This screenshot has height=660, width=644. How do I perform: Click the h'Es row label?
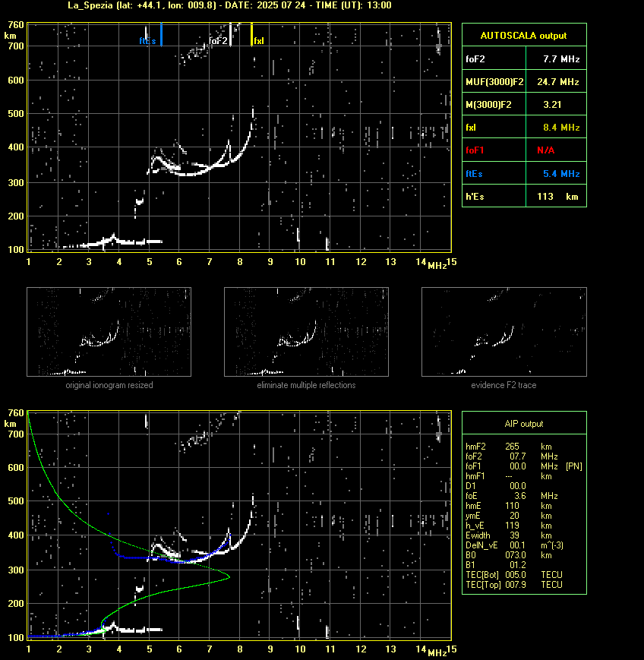pyautogui.click(x=475, y=197)
